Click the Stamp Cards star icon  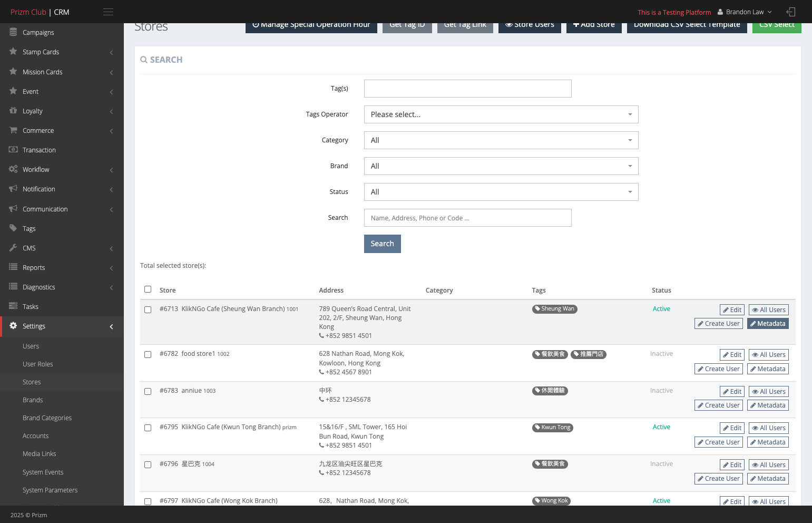point(13,52)
